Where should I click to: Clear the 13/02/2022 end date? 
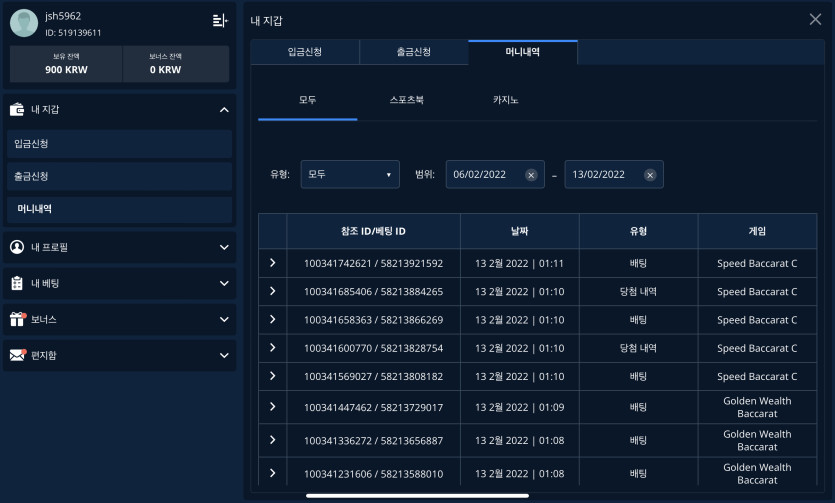(x=650, y=175)
